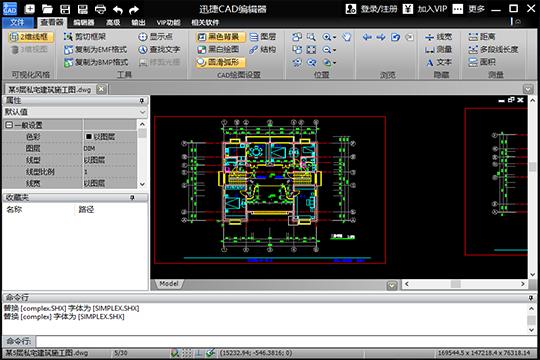The height and width of the screenshot is (360, 540).
Task: Switch to the 高级 advanced tab
Action: 113,22
